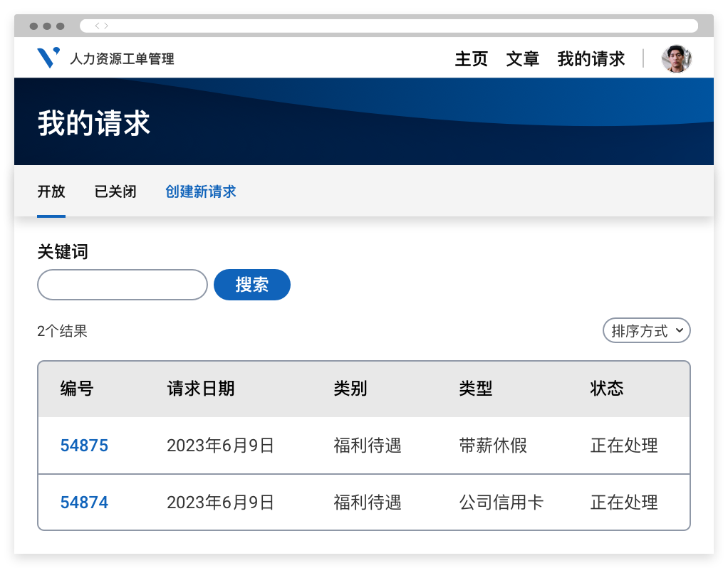Click the 创建新请求 link

pos(200,191)
